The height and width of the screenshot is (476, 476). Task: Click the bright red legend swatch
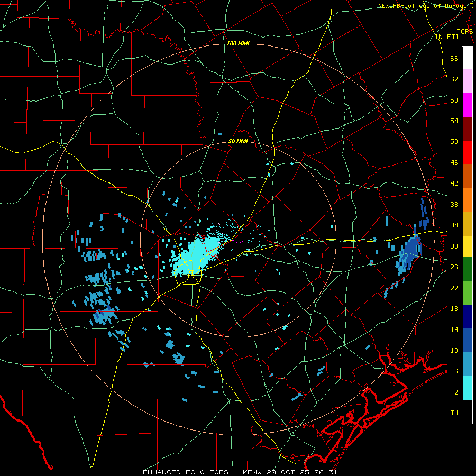coord(467,152)
